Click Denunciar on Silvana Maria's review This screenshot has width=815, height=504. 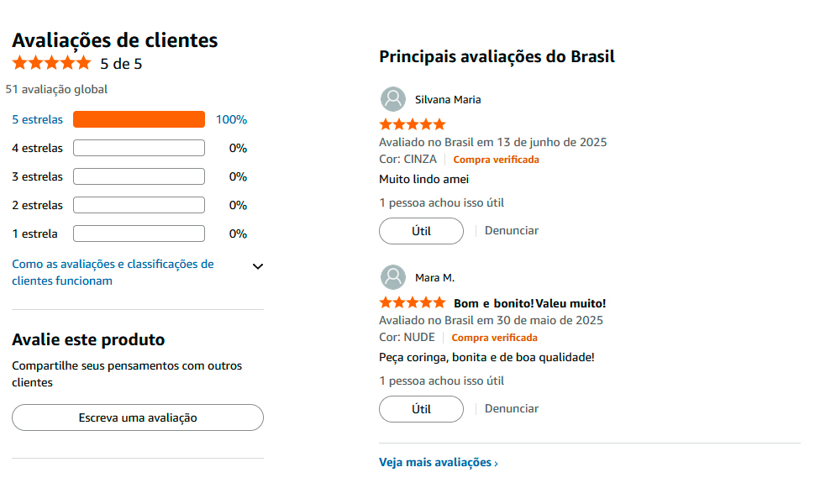[x=511, y=230]
